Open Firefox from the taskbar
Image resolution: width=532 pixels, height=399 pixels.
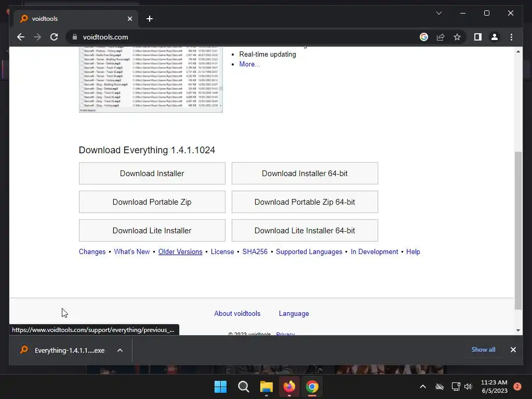(x=289, y=387)
